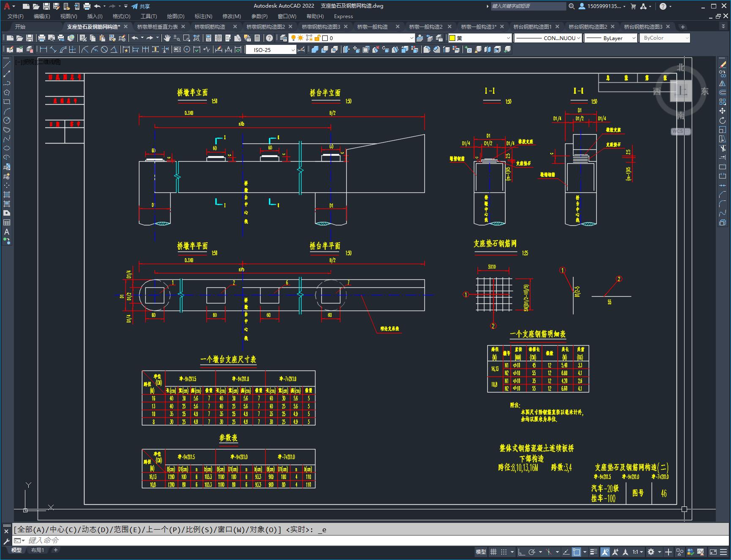The width and height of the screenshot is (731, 560).
Task: Select the Text tool A icon in the draw toolbar
Action: (x=7, y=232)
